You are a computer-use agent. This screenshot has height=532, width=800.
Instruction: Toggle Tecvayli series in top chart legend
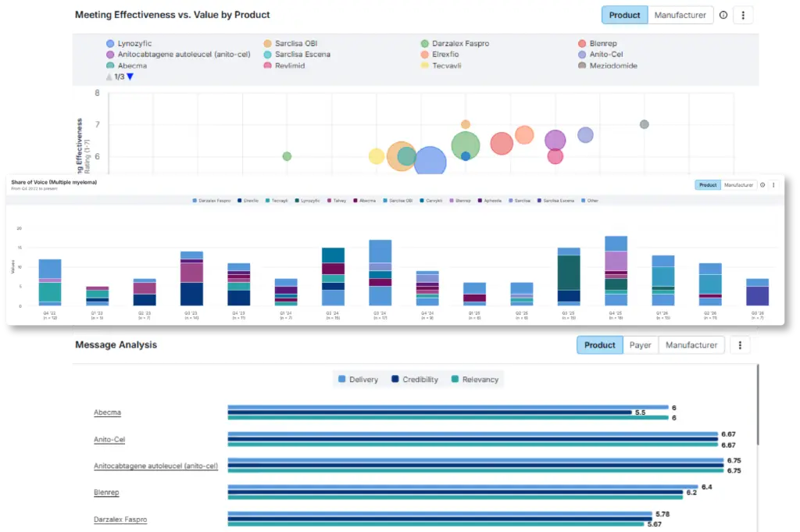441,66
